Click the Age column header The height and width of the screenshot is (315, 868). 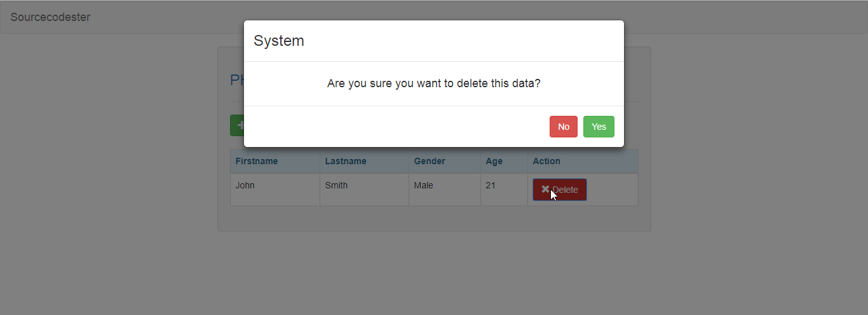494,162
